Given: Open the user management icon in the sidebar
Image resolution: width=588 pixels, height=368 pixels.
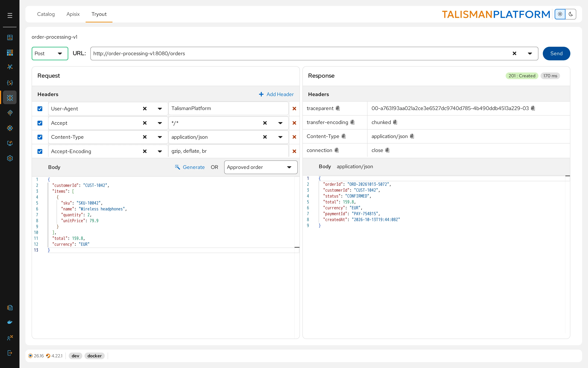Looking at the screenshot, I should tap(10, 338).
